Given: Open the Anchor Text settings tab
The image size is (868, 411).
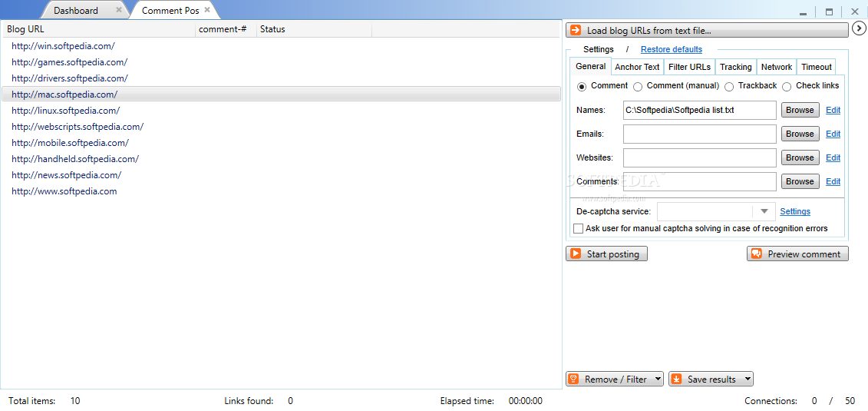Looking at the screenshot, I should [x=637, y=67].
